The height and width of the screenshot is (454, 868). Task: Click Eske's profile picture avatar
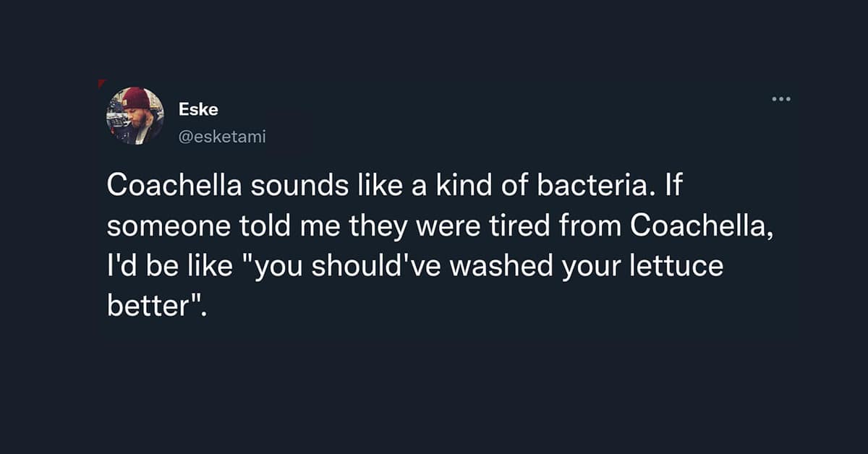click(x=135, y=116)
